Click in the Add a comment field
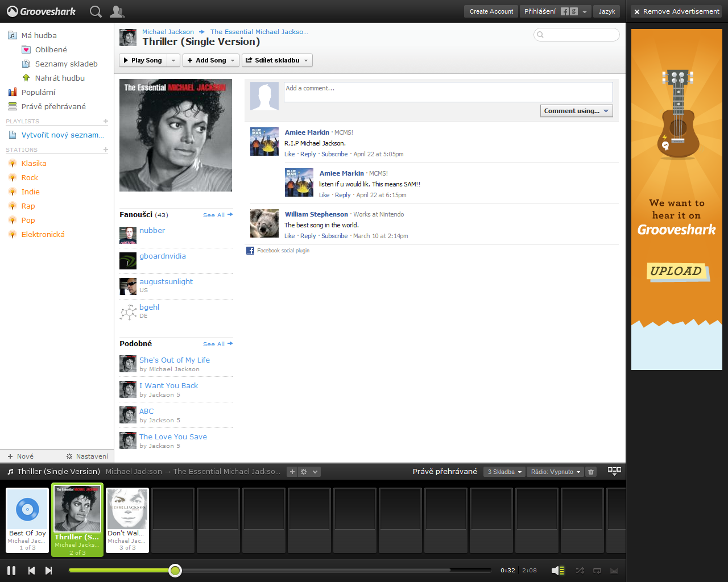 (x=448, y=92)
